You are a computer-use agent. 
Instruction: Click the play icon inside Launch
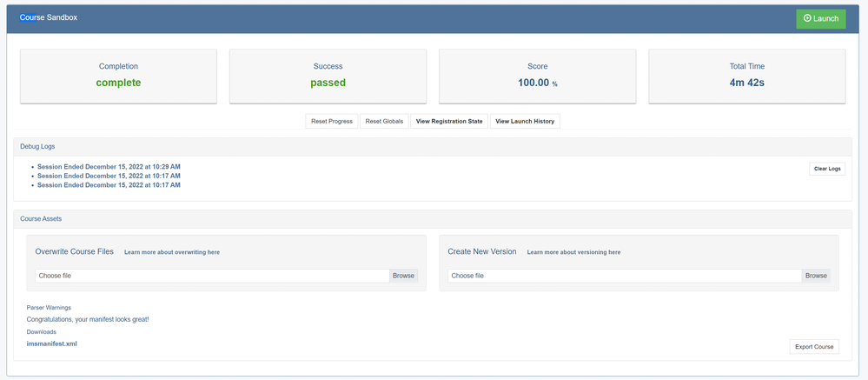(808, 19)
